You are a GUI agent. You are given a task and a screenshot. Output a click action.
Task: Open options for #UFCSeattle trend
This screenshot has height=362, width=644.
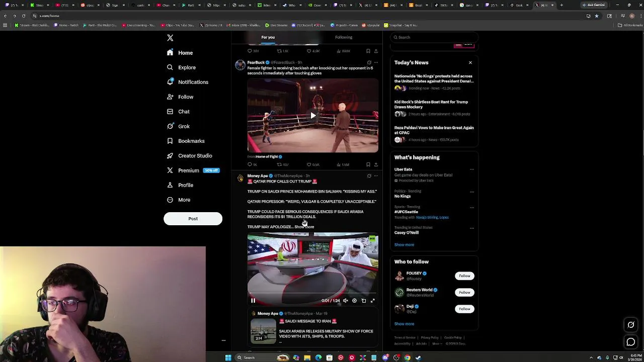tap(472, 207)
